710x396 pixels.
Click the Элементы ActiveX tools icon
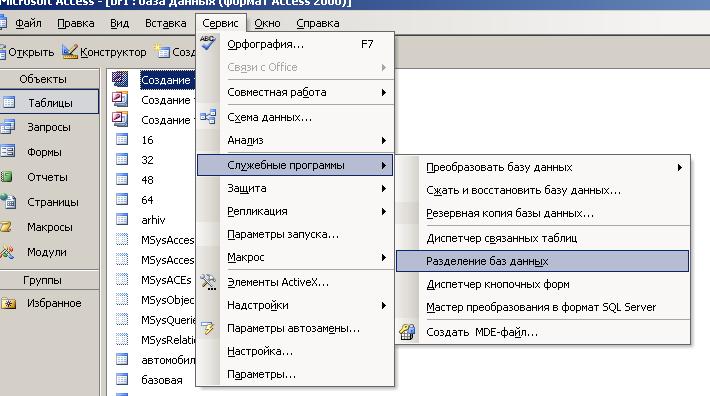pos(208,282)
